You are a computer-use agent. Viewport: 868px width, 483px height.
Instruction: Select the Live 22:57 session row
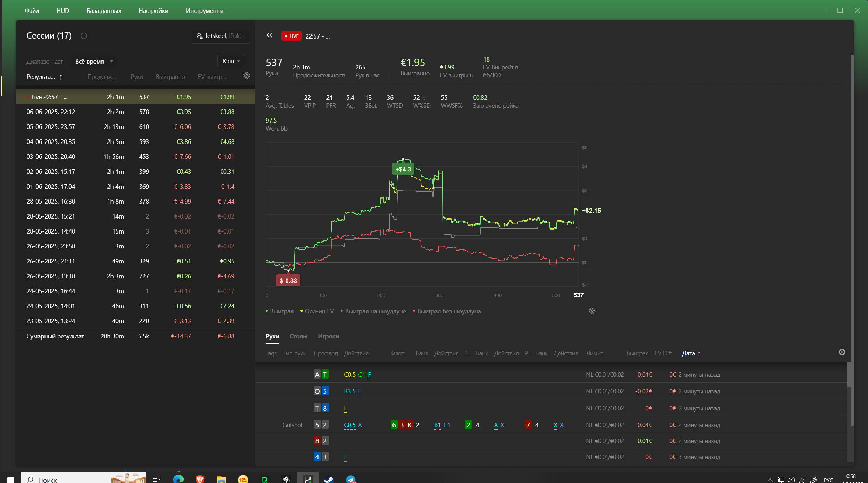(136, 97)
